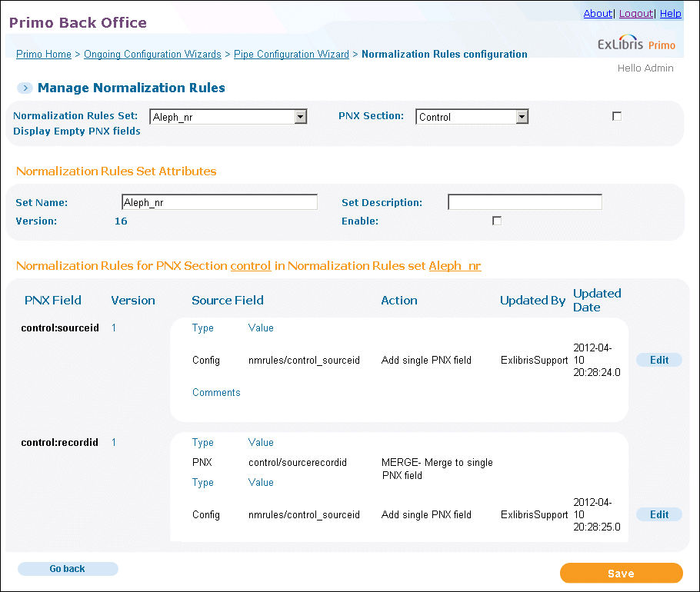Open the About link

(x=598, y=14)
